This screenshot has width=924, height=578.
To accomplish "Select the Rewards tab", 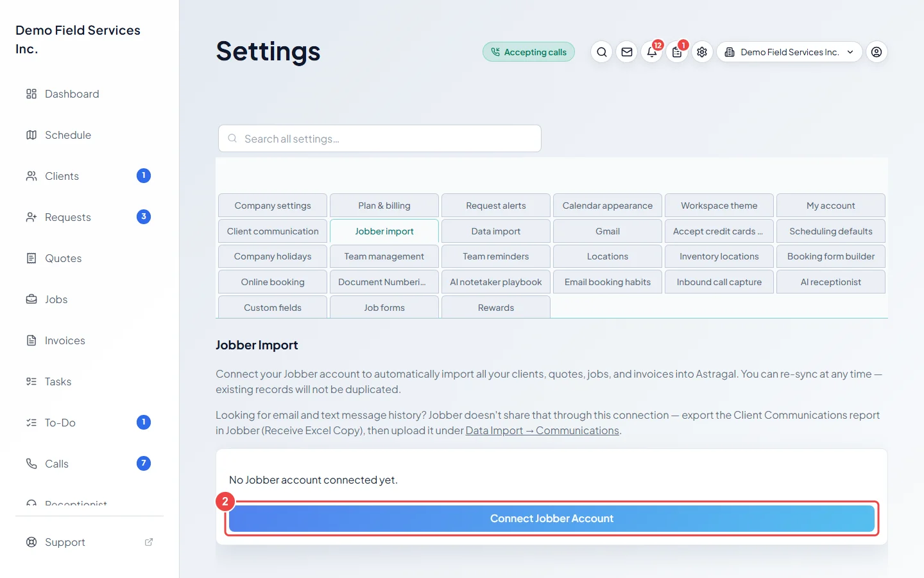I will point(496,308).
